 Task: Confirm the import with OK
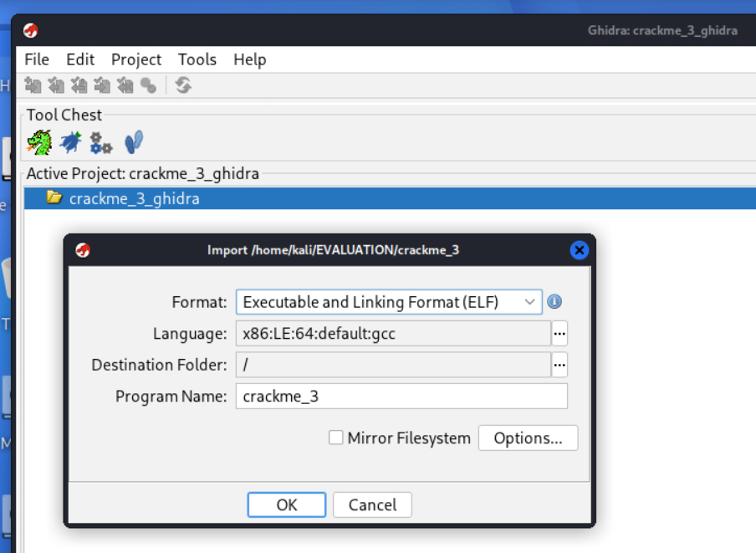pyautogui.click(x=287, y=504)
